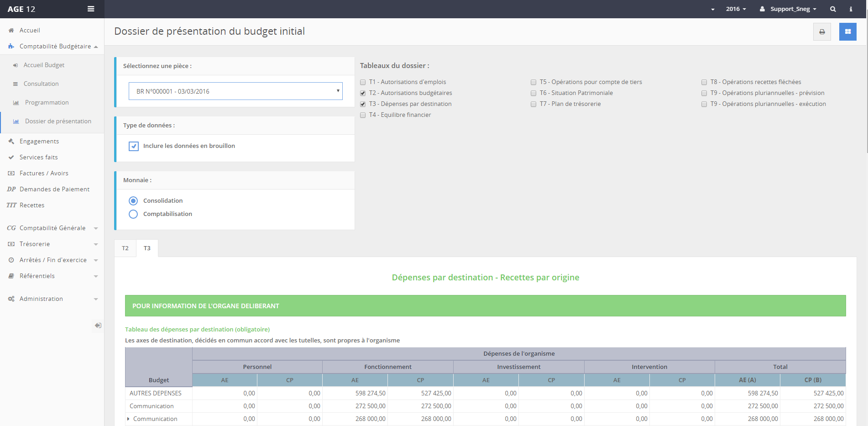Image resolution: width=868 pixels, height=426 pixels.
Task: Expand the Comptabilité Générale menu
Action: [x=52, y=228]
